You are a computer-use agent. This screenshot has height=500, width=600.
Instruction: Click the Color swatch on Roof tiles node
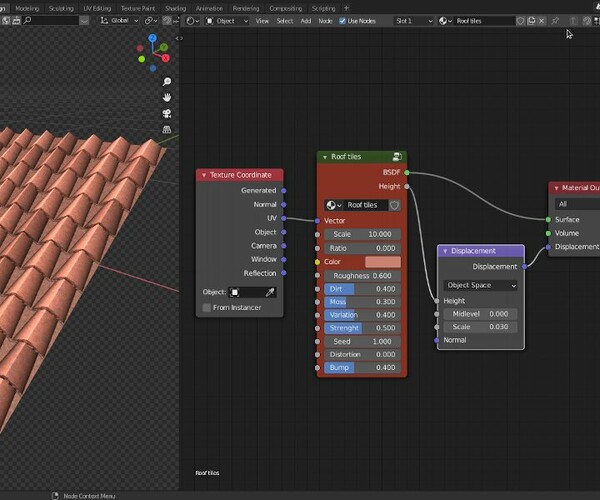tap(382, 262)
